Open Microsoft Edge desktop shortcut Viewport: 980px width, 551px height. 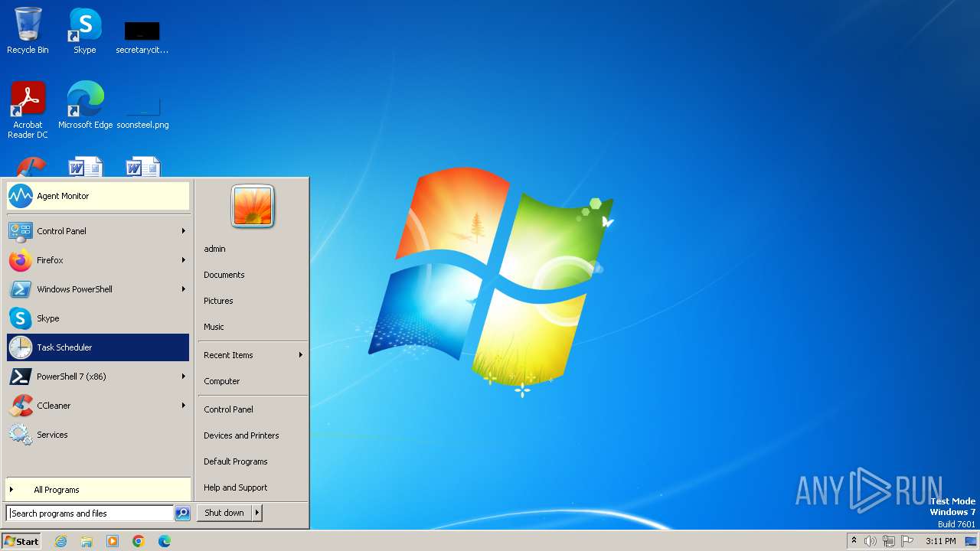85,106
